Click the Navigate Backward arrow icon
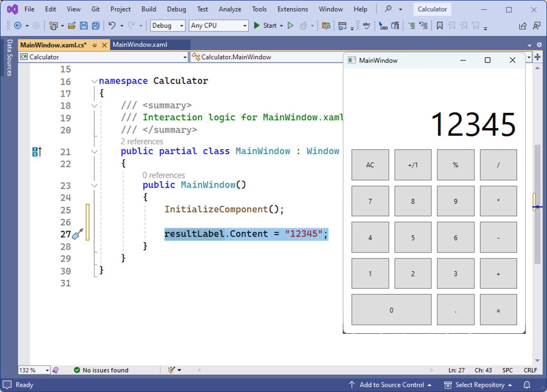 tap(17, 25)
